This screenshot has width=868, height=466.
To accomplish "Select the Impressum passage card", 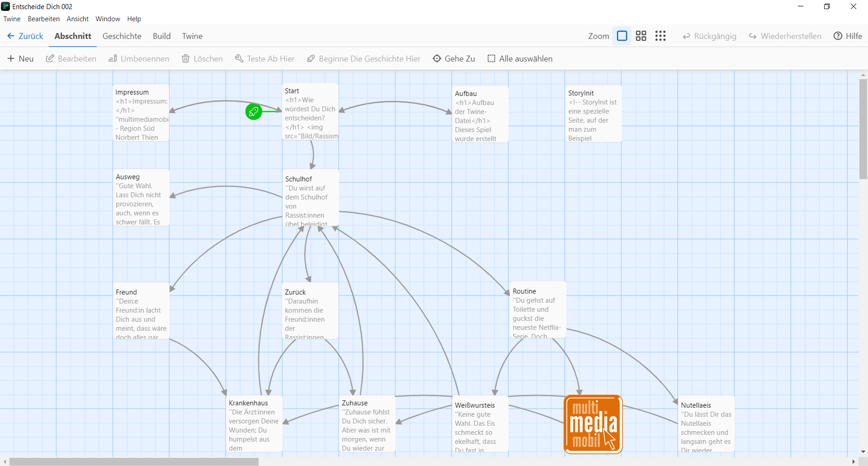I will click(141, 113).
